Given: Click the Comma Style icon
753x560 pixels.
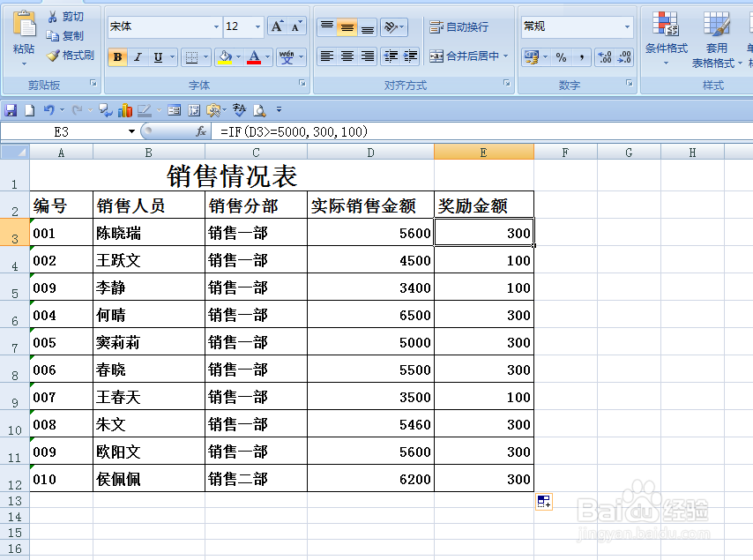Looking at the screenshot, I should pyautogui.click(x=582, y=56).
